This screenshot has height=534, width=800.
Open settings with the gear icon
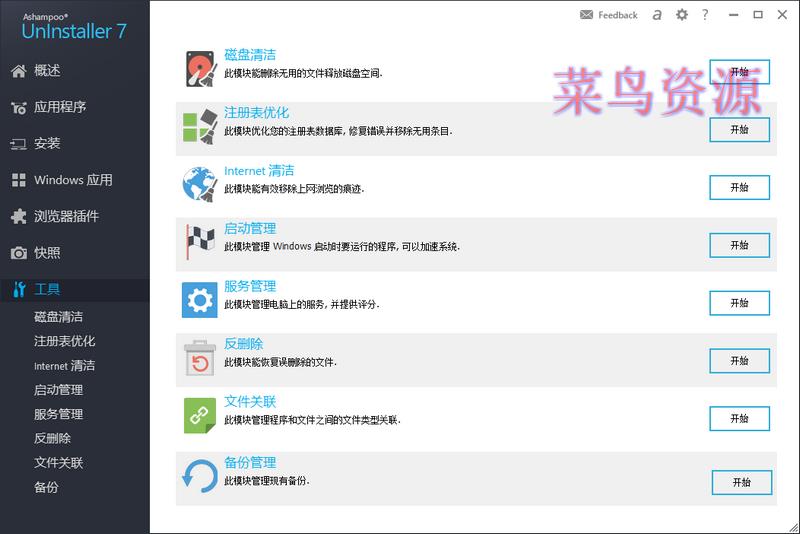click(682, 15)
